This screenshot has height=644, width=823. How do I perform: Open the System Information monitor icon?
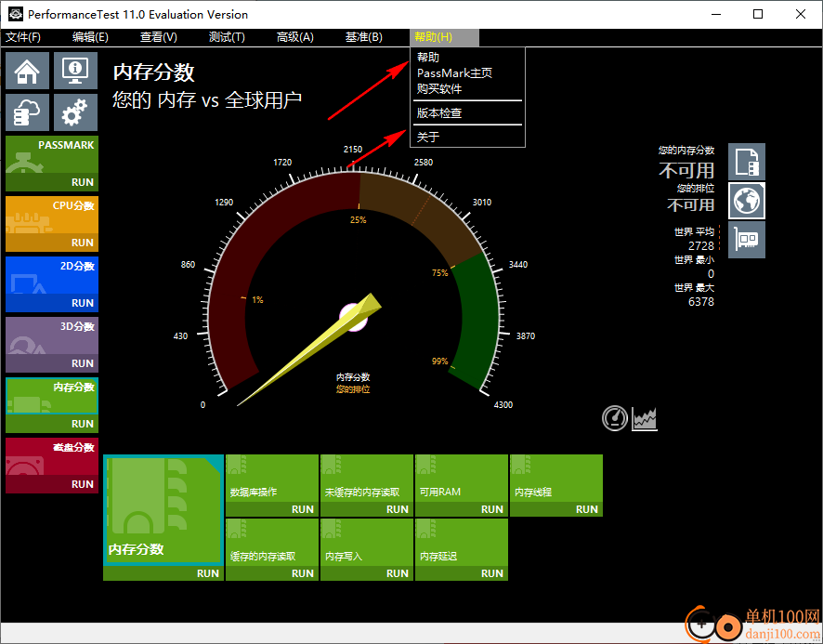75,71
